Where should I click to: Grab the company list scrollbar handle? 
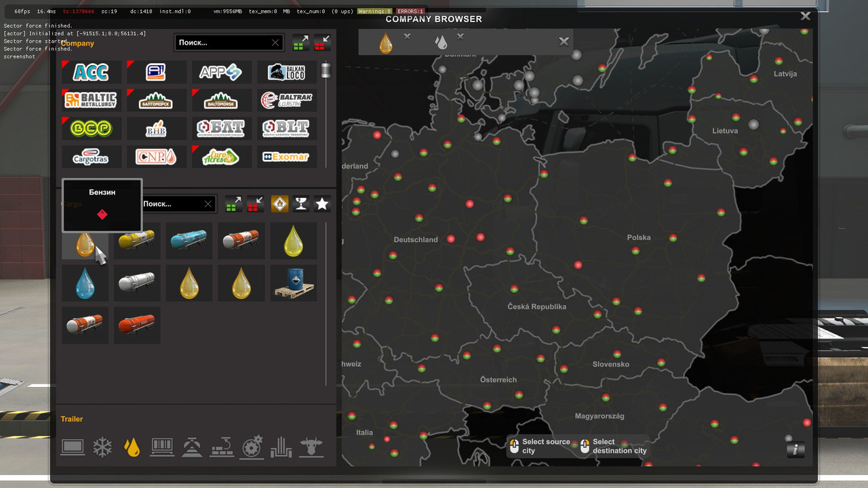[x=326, y=70]
